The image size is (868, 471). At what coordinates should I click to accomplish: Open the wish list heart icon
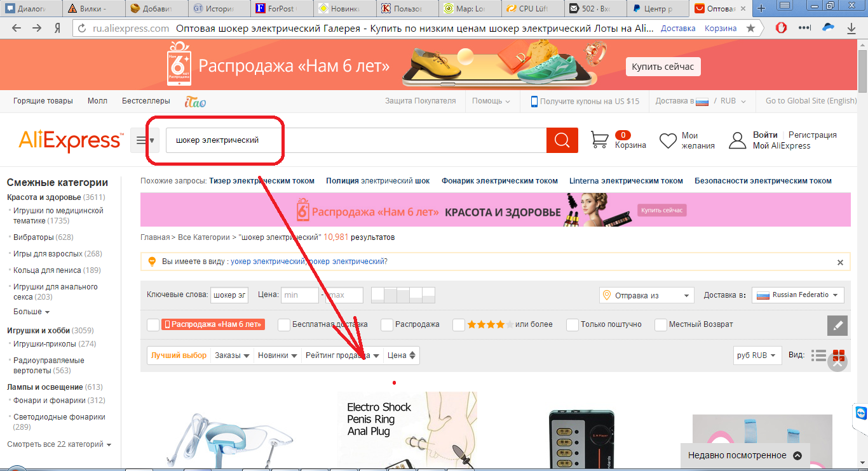[x=668, y=140]
